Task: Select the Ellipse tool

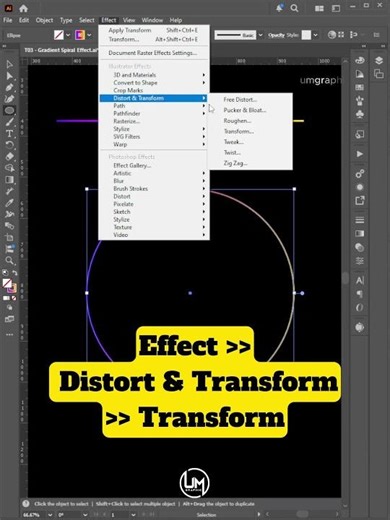Action: pyautogui.click(x=9, y=110)
